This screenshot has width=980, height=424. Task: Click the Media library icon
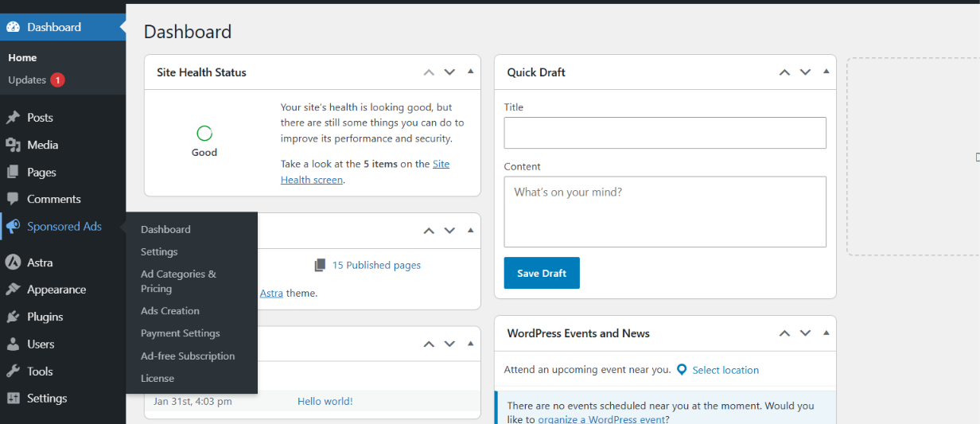pos(13,145)
